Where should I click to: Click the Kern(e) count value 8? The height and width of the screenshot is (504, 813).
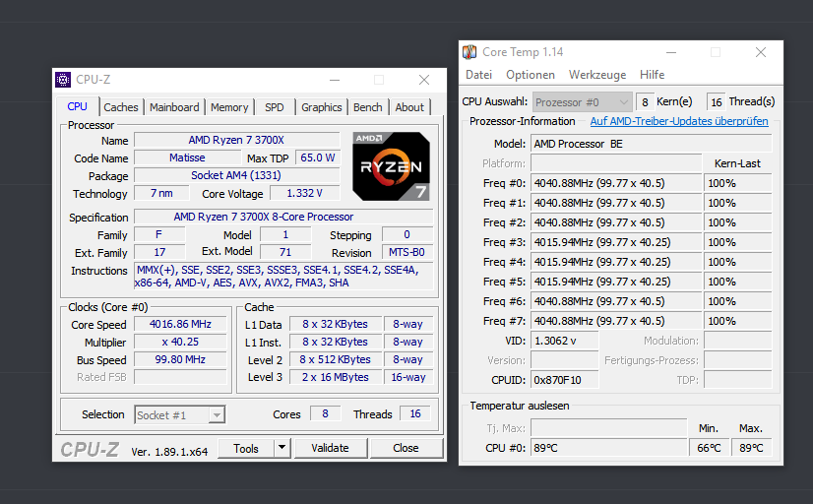pos(645,102)
